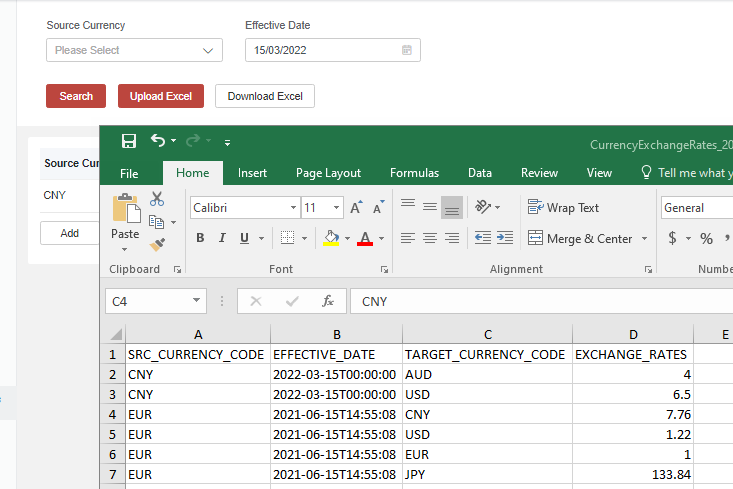Toggle Italic formatting
This screenshot has width=733, height=489.
(x=223, y=238)
